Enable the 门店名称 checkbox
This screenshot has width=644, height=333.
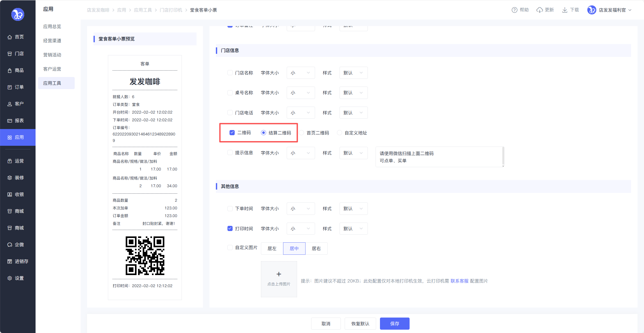[x=230, y=73]
